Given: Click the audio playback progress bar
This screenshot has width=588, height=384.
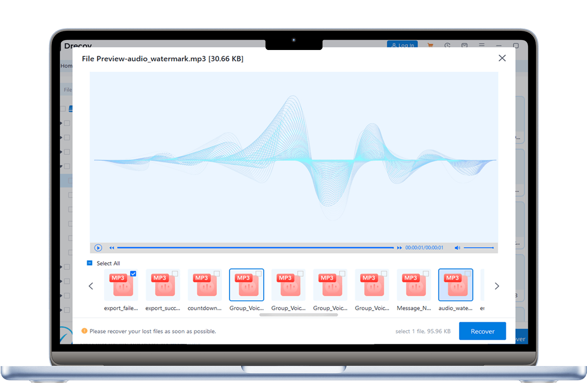Looking at the screenshot, I should coord(255,248).
